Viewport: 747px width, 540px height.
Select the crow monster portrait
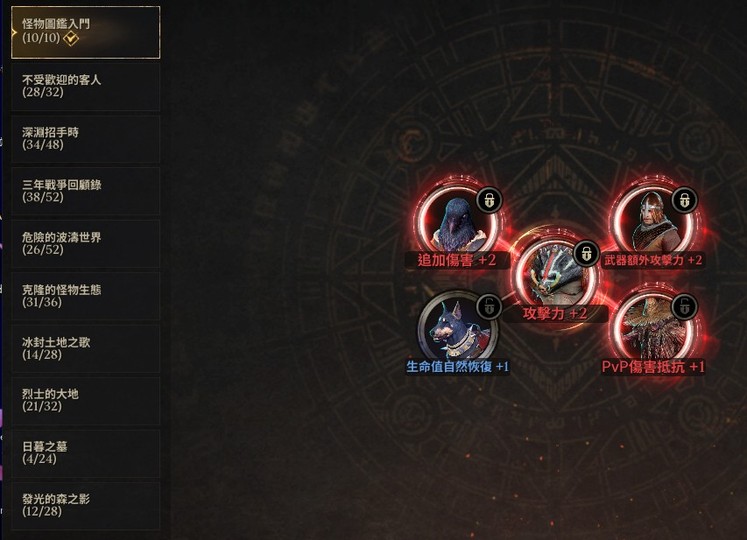(x=458, y=221)
